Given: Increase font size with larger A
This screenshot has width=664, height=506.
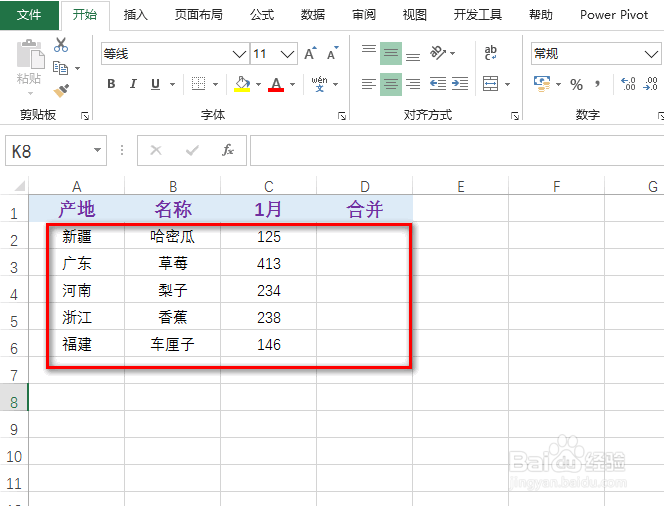Looking at the screenshot, I should tap(310, 53).
